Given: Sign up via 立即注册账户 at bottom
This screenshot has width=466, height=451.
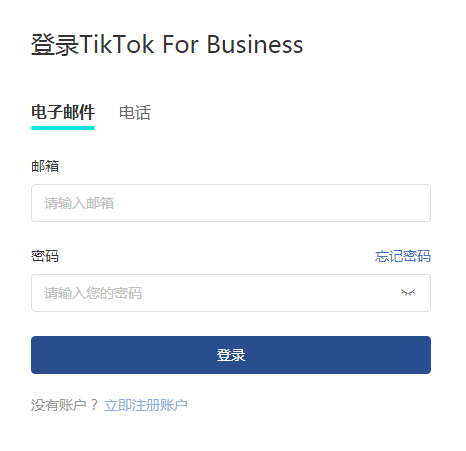Looking at the screenshot, I should [x=146, y=405].
